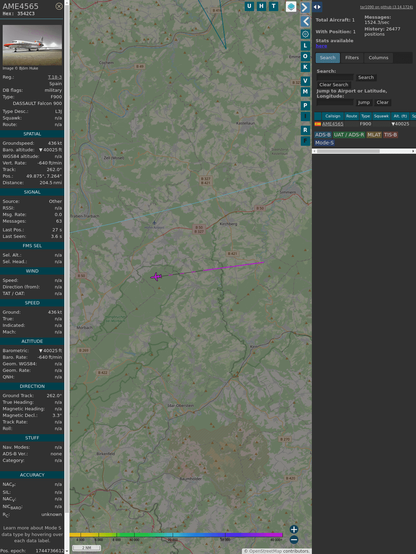Click the F follow button on map
Screen dimensions: 416x554
click(305, 141)
